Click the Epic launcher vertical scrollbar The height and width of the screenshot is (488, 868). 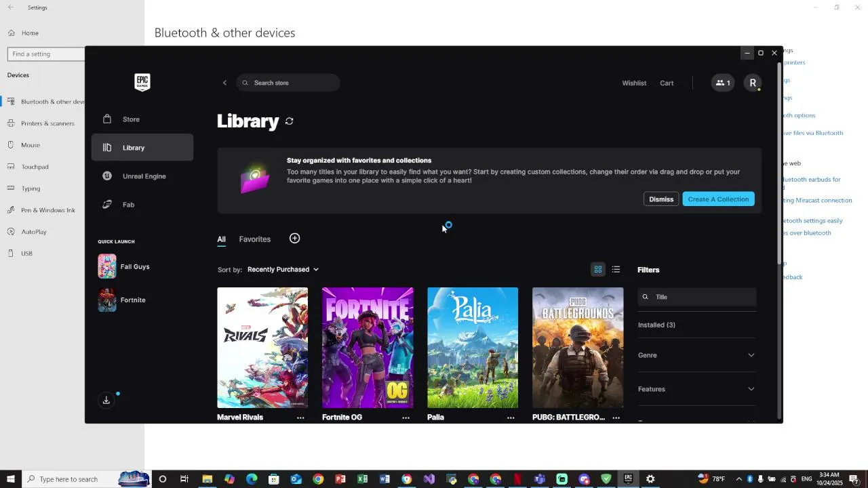point(779,163)
